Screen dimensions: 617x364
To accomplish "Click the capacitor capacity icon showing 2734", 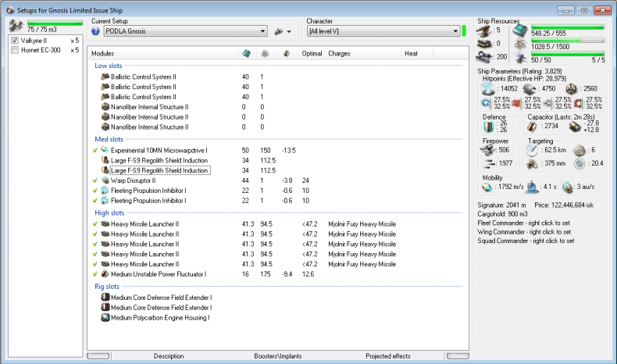I will [532, 127].
